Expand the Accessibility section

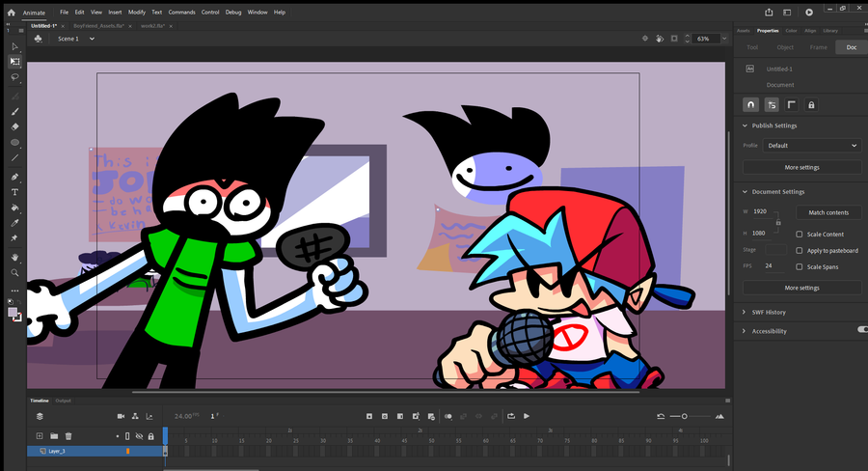[x=744, y=331]
